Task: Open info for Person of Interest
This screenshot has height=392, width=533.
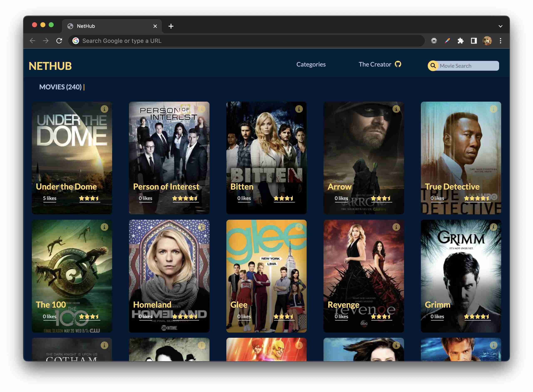Action: coord(202,109)
